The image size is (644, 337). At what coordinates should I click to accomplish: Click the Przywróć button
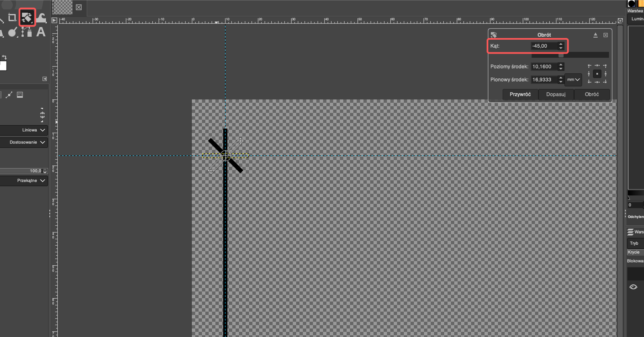point(520,94)
